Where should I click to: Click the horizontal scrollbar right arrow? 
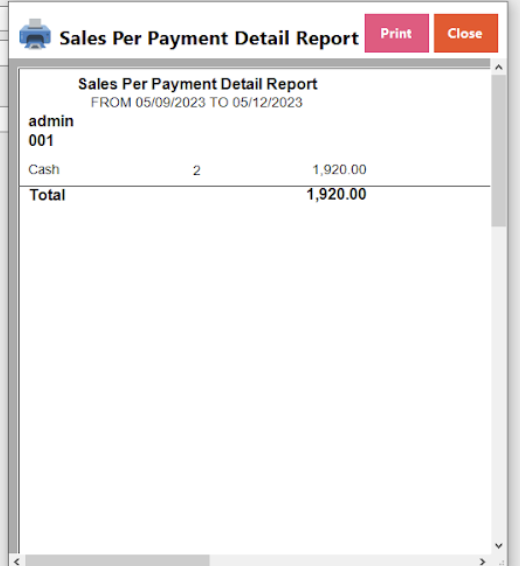click(x=482, y=561)
